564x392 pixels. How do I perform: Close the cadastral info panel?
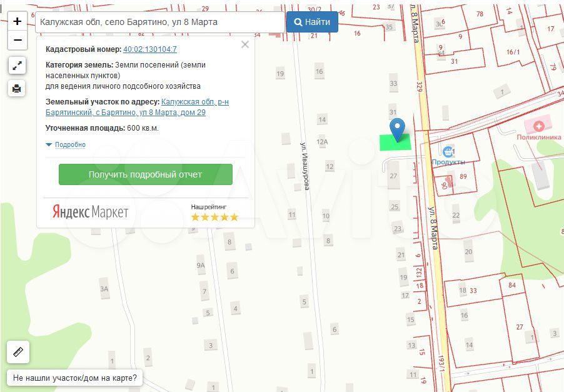pyautogui.click(x=245, y=44)
